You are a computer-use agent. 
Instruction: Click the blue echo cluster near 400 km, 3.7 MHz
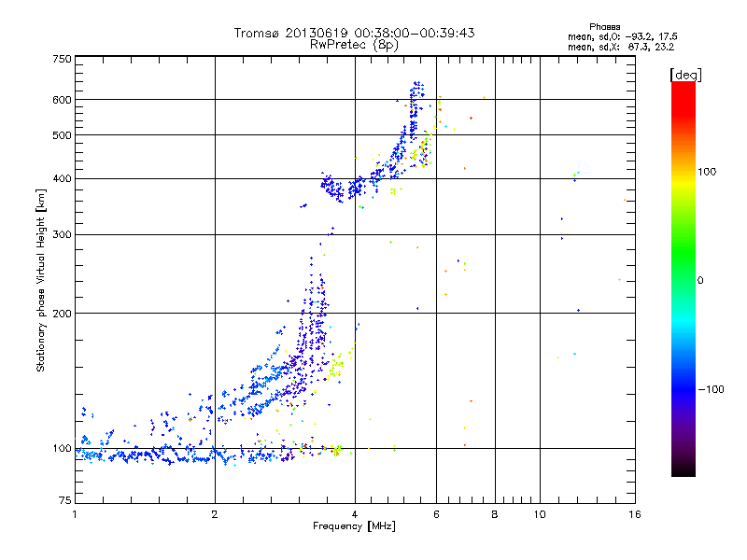coord(333,188)
